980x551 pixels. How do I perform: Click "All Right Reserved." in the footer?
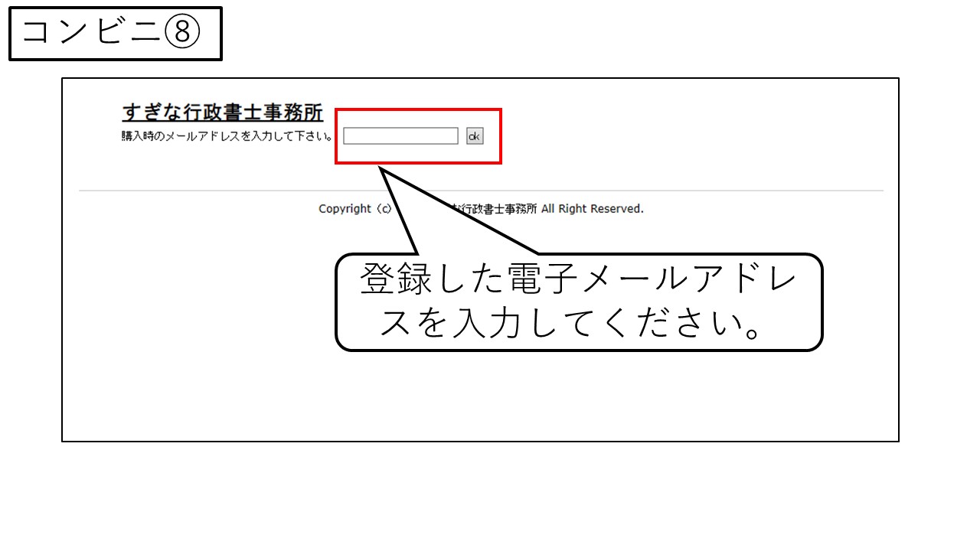(x=592, y=209)
